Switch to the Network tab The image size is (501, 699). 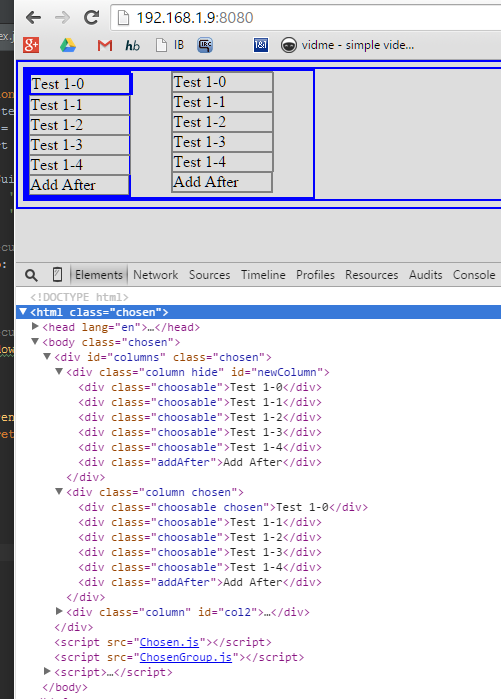[156, 275]
